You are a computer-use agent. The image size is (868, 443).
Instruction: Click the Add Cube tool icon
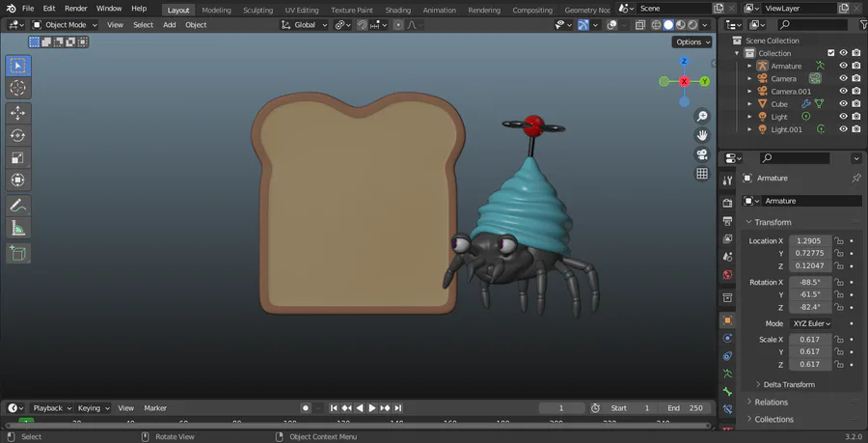(x=18, y=253)
